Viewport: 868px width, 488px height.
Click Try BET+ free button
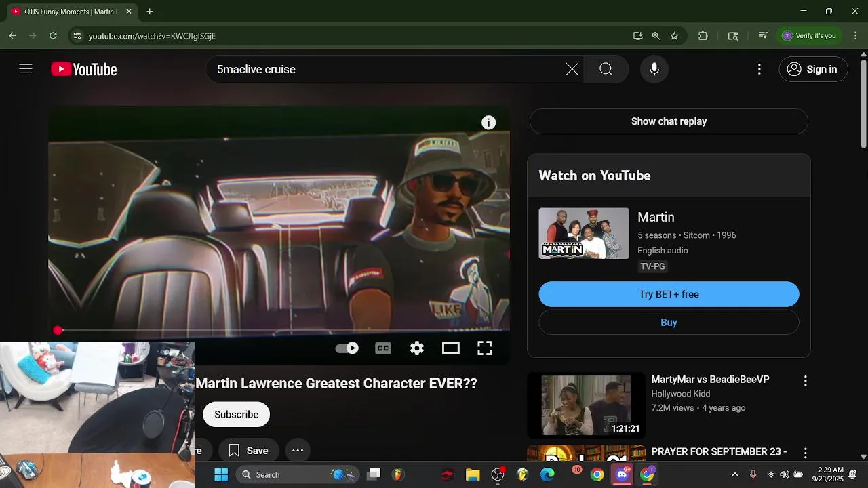point(669,294)
